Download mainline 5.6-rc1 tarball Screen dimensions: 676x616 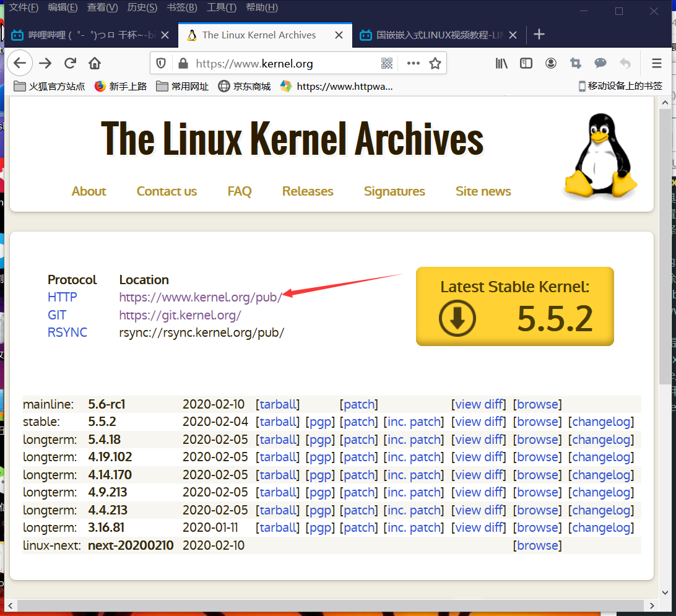tap(277, 404)
